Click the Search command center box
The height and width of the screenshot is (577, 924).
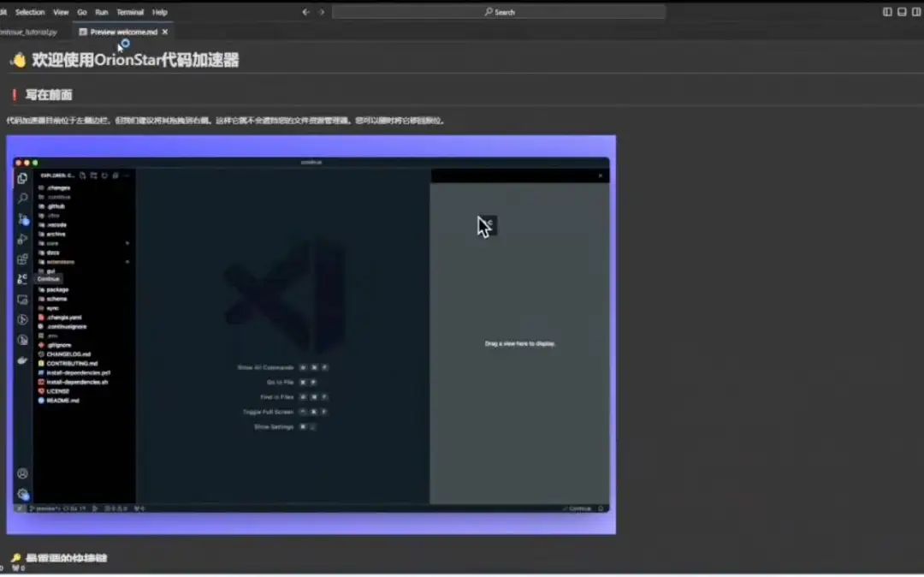[x=499, y=12]
